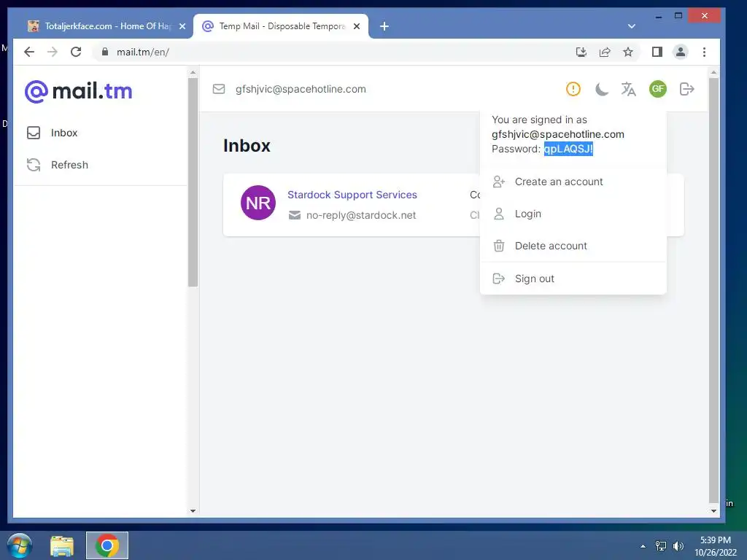Click the network tray icon

pyautogui.click(x=661, y=546)
